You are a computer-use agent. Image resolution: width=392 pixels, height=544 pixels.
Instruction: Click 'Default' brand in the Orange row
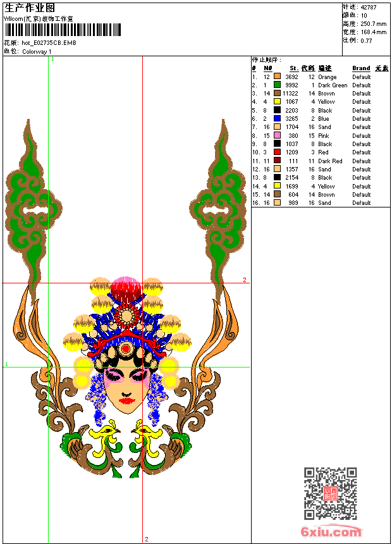point(361,77)
